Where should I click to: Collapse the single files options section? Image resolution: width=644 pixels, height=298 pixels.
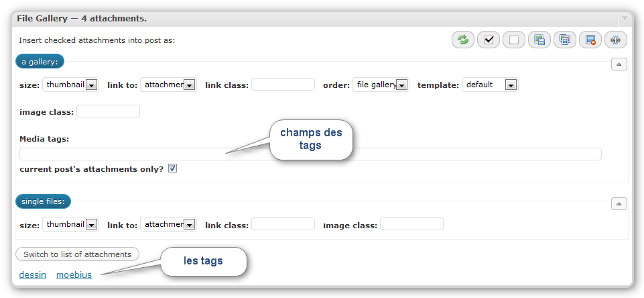coord(619,204)
